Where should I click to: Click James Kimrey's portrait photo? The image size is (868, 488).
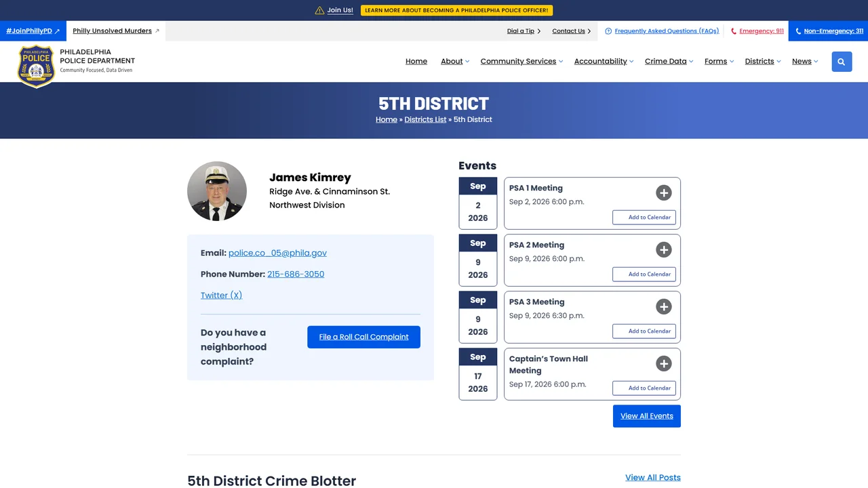pos(217,191)
